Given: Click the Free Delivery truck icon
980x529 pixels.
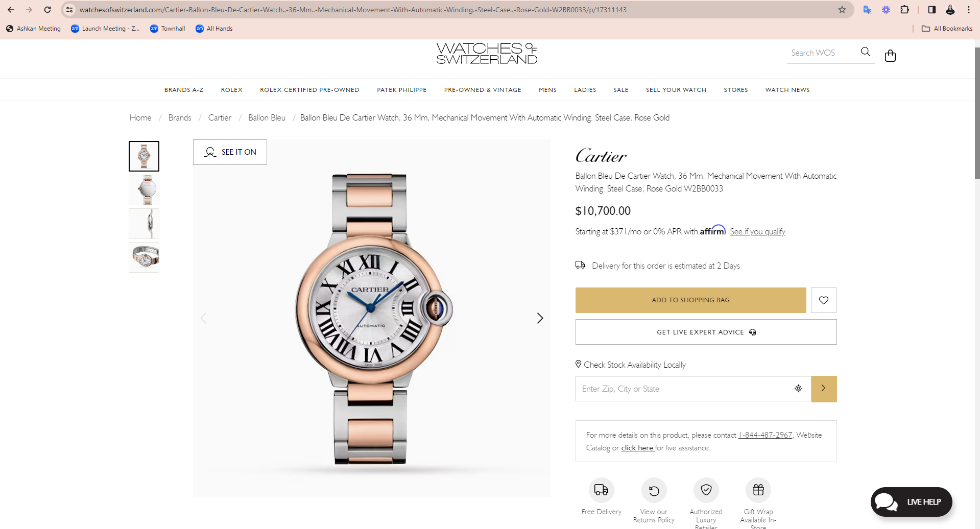Looking at the screenshot, I should 601,490.
